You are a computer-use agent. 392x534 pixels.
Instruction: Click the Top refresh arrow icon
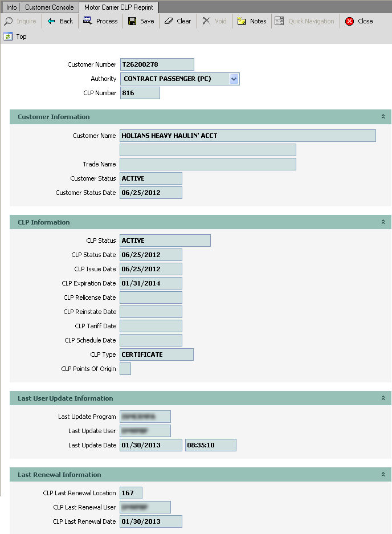coord(7,36)
